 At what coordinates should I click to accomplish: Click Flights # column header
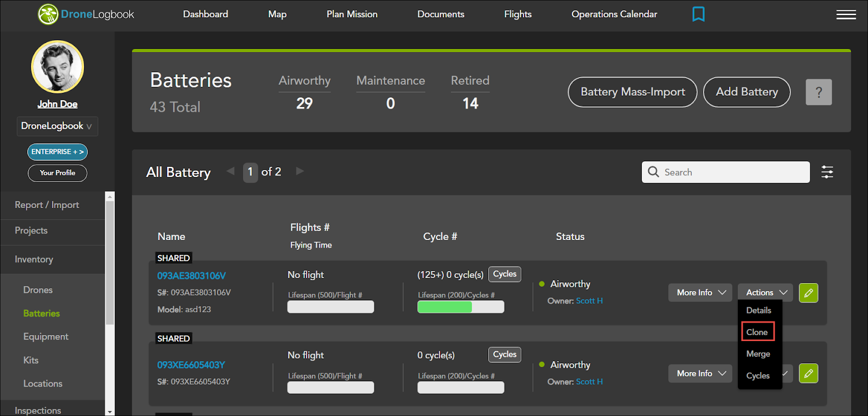pyautogui.click(x=310, y=228)
